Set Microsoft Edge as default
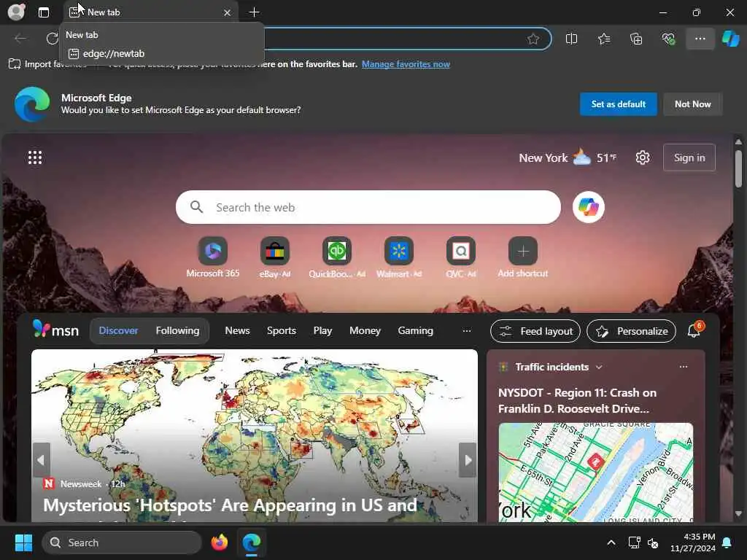This screenshot has width=747, height=560. [618, 104]
